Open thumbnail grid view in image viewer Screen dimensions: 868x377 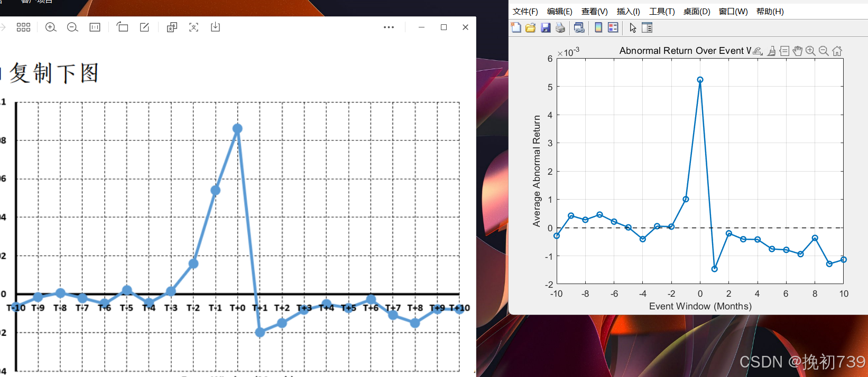pyautogui.click(x=23, y=27)
